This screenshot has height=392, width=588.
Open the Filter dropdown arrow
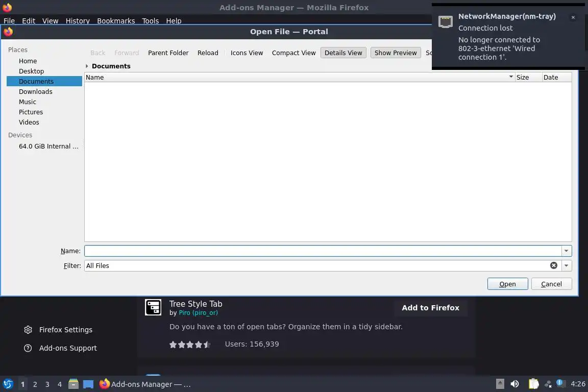point(566,265)
